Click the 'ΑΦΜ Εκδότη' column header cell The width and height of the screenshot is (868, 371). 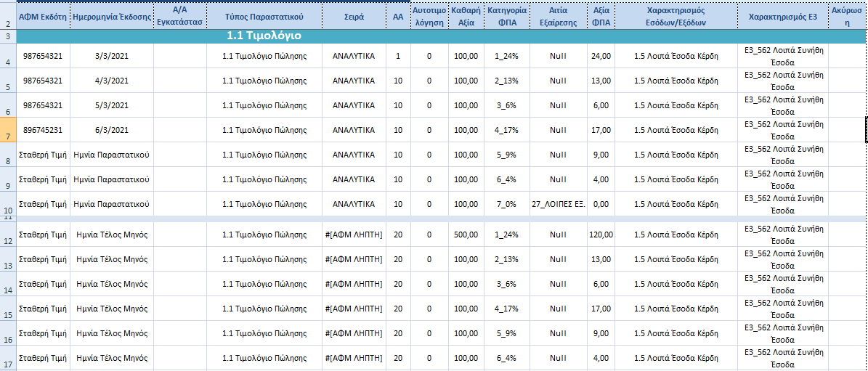tap(43, 16)
